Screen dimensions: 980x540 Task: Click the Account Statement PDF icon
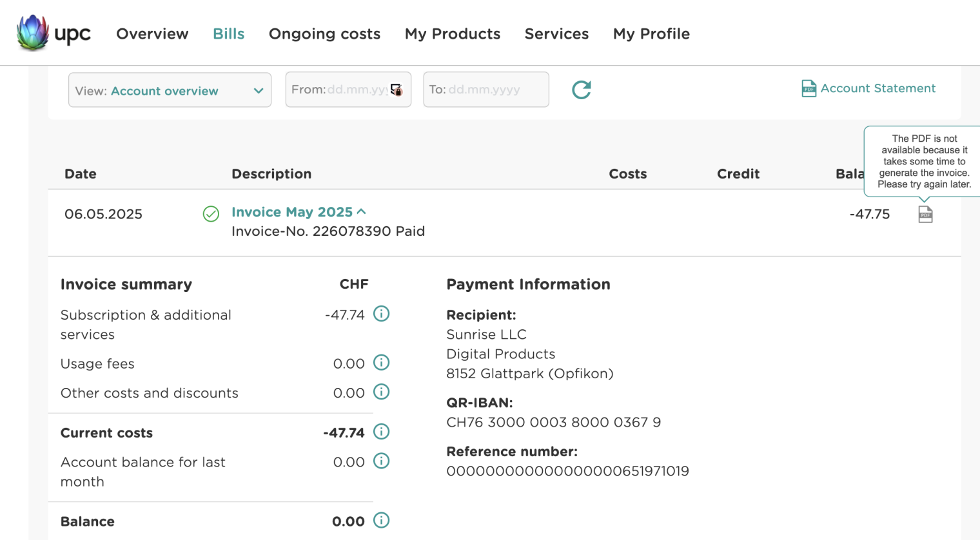point(808,88)
